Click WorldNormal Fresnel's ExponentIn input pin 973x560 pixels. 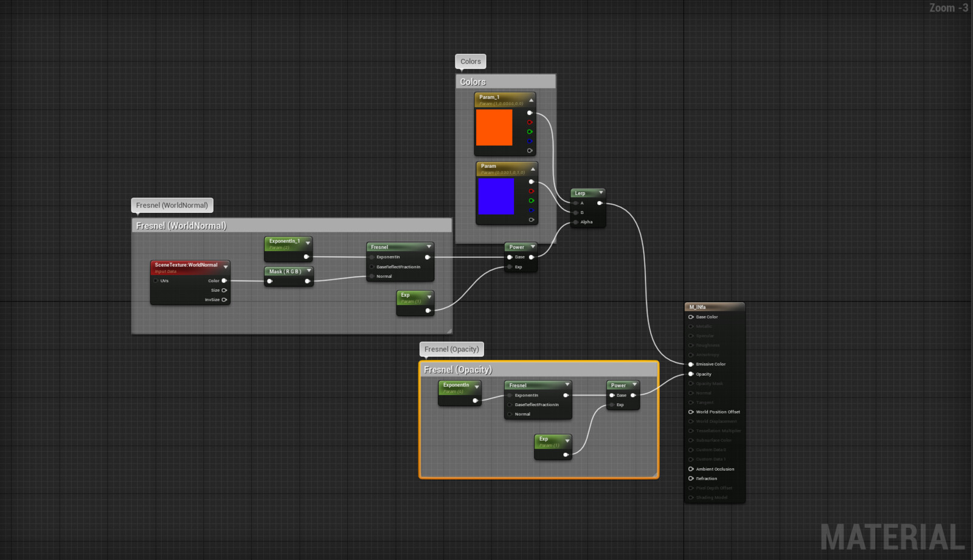(372, 257)
